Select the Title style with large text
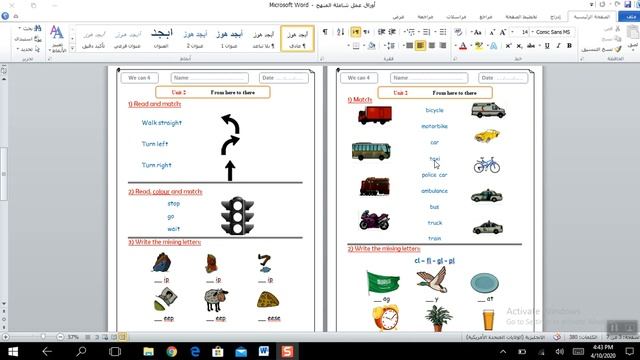Image resolution: width=640 pixels, height=360 pixels. pos(161,38)
